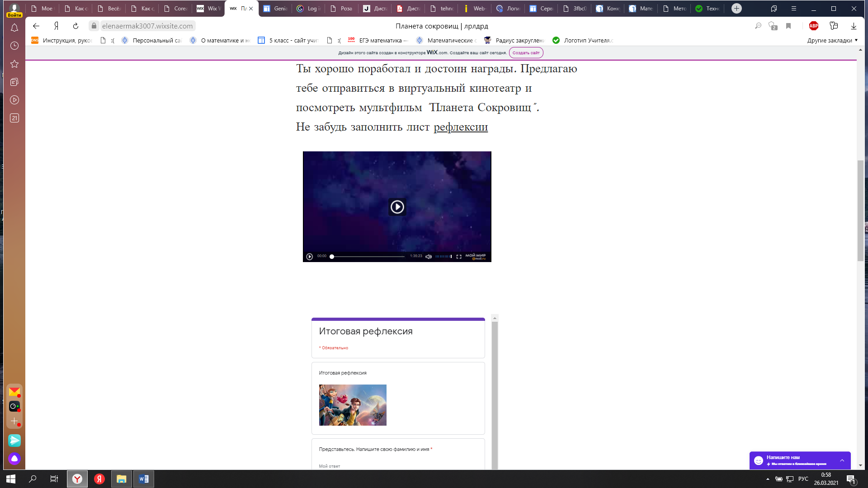Screen dimensions: 868x488
Task: Follow the рефлексии link
Action: pyautogui.click(x=461, y=127)
